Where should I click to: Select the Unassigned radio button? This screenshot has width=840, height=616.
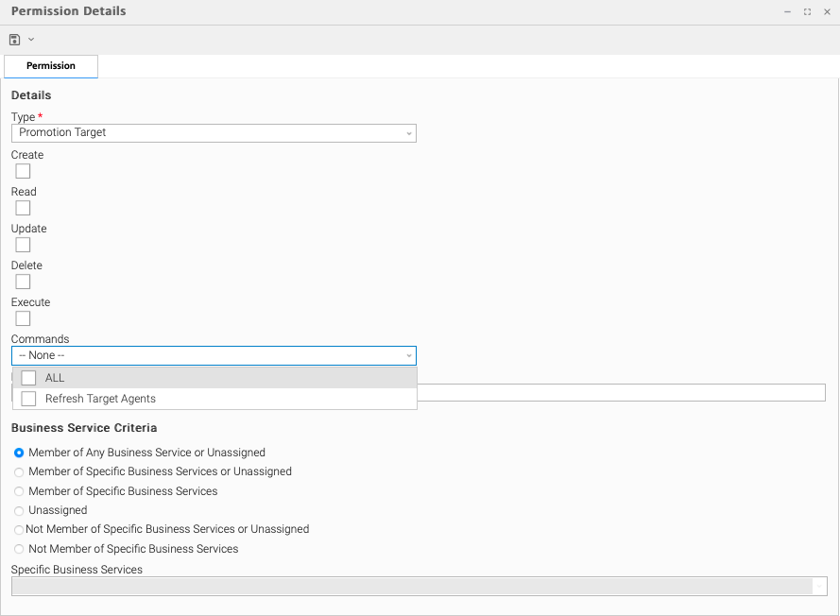(x=19, y=510)
